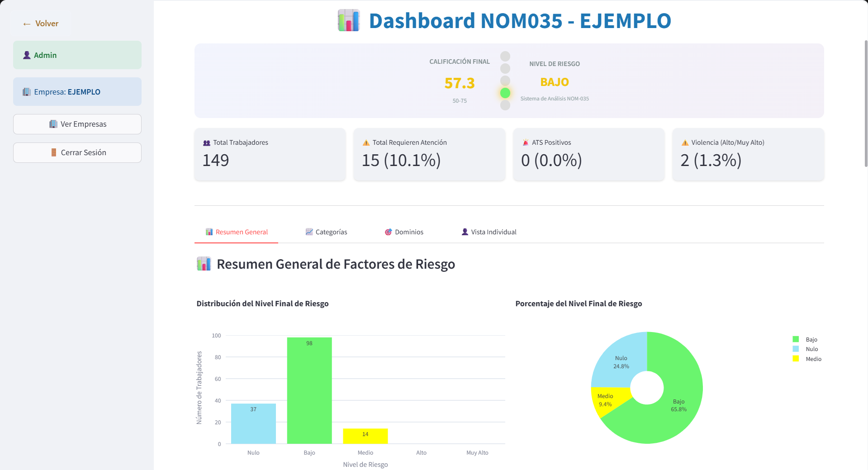Click the bar chart icon beside Dashboard title
This screenshot has width=868, height=470.
point(349,21)
